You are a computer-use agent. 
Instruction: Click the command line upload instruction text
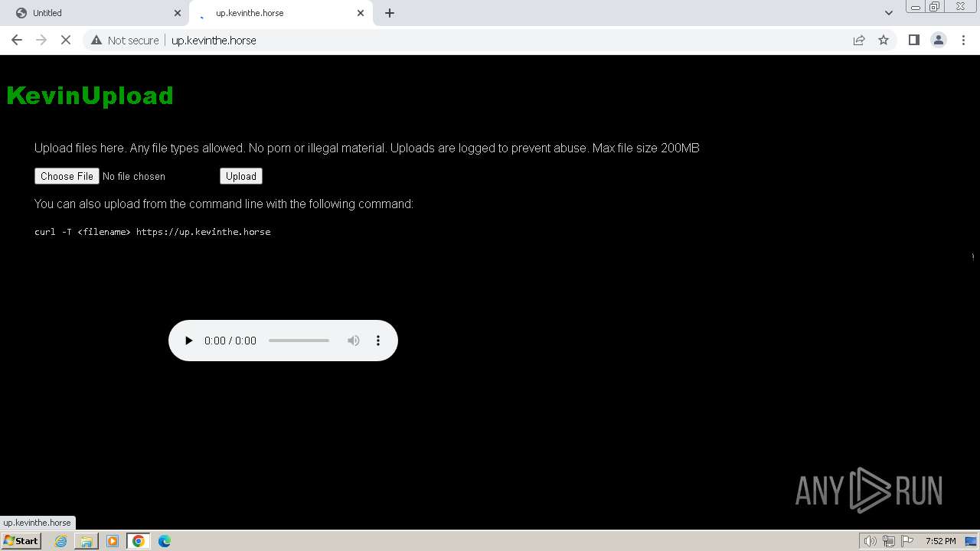[x=224, y=204]
